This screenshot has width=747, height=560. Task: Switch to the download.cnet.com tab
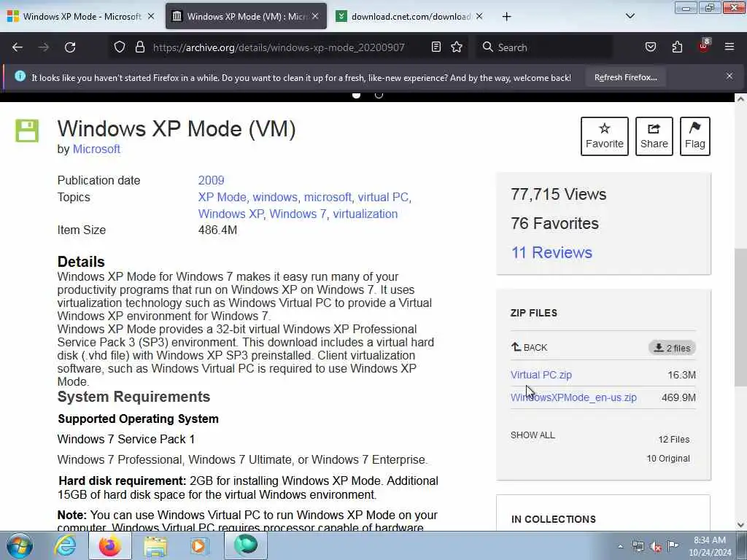pos(411,17)
